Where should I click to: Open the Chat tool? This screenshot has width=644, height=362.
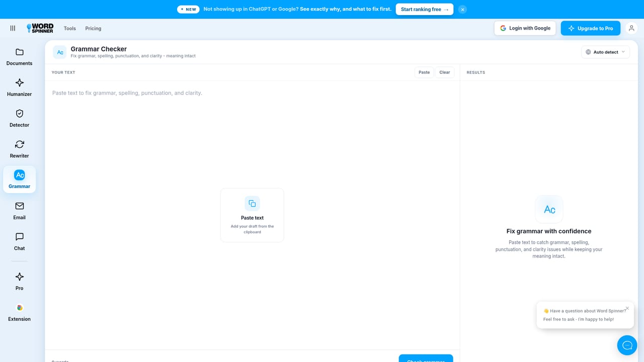point(19,241)
